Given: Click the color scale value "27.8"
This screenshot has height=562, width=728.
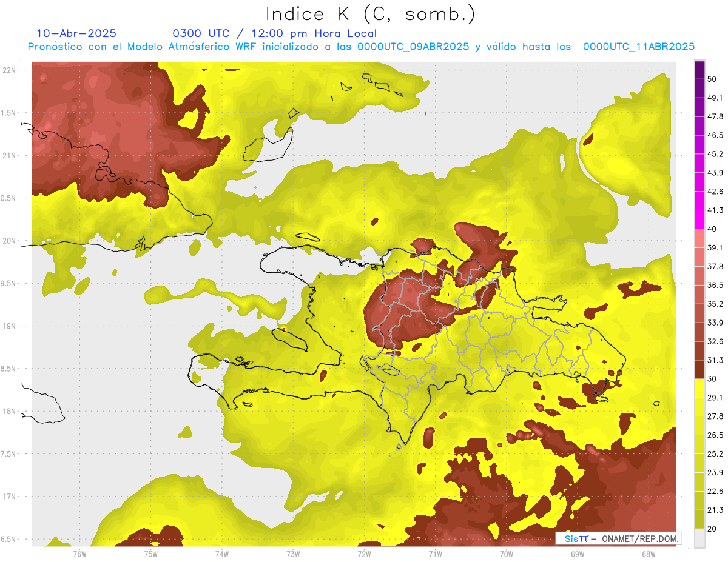Looking at the screenshot, I should click(715, 416).
